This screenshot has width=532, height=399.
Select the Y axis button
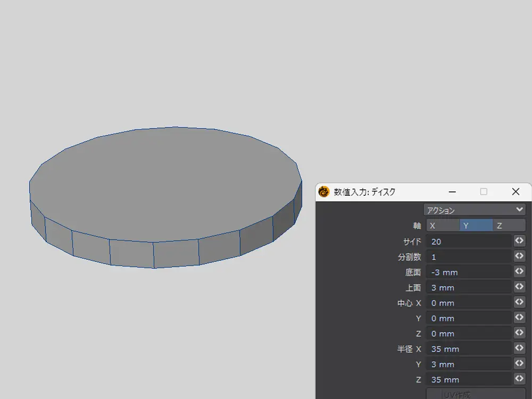tap(476, 226)
